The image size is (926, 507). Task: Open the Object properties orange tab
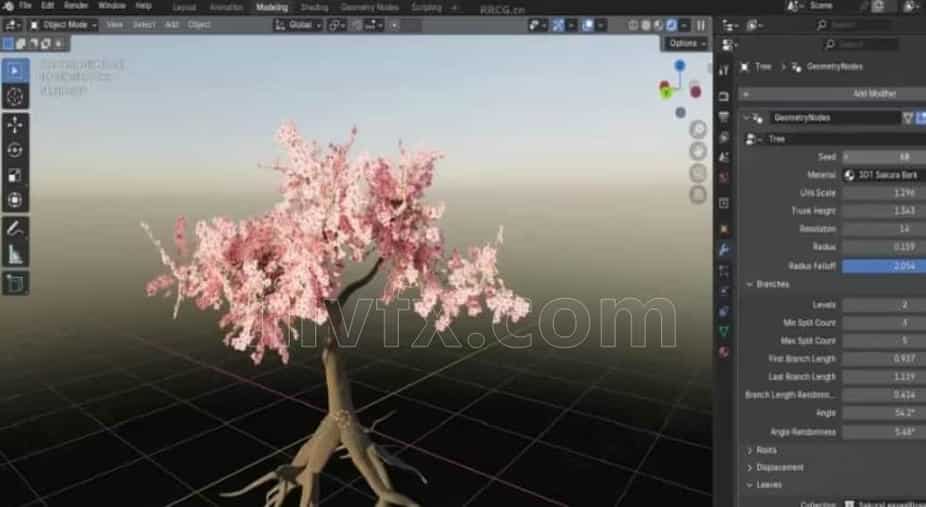(724, 229)
